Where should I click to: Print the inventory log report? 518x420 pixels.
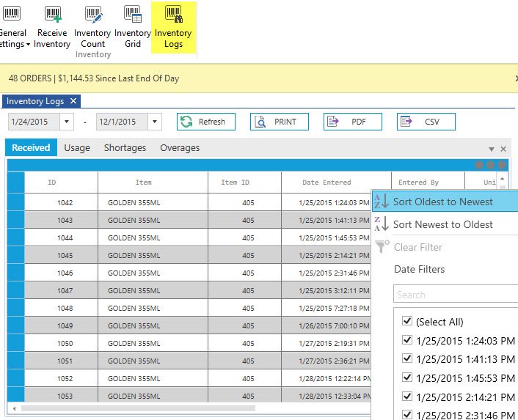tap(279, 122)
